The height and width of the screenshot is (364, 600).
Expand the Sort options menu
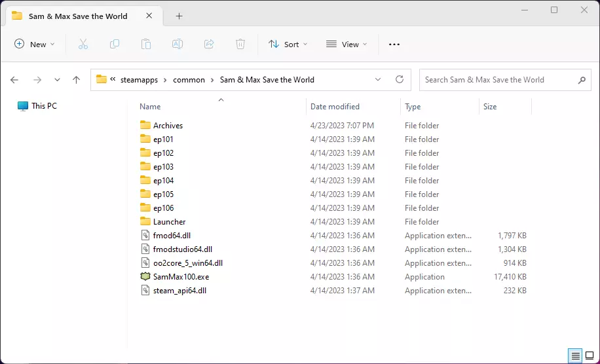tap(288, 45)
